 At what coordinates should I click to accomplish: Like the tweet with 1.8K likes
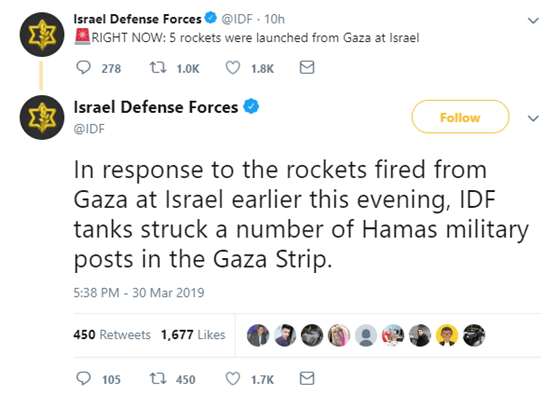pos(233,68)
